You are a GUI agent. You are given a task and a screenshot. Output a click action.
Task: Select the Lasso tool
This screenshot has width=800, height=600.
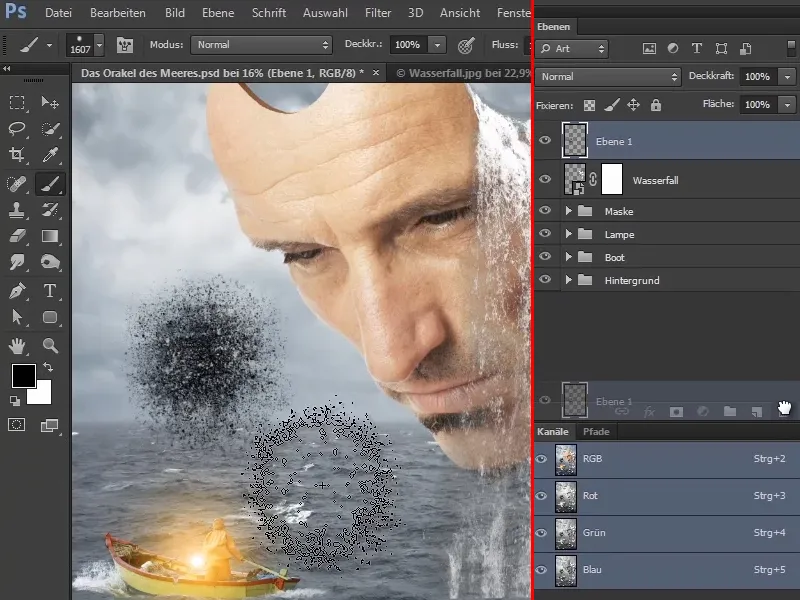17,129
